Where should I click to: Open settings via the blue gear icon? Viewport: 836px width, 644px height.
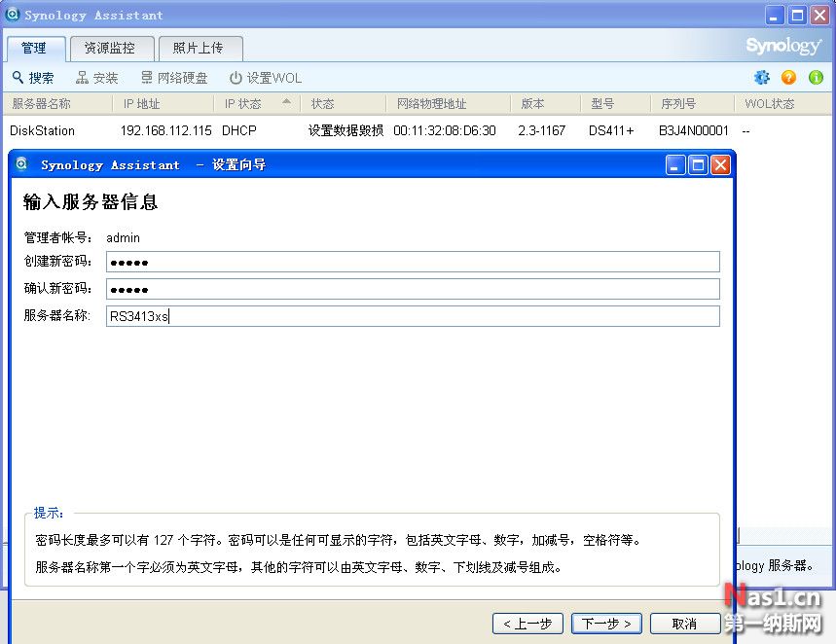762,77
